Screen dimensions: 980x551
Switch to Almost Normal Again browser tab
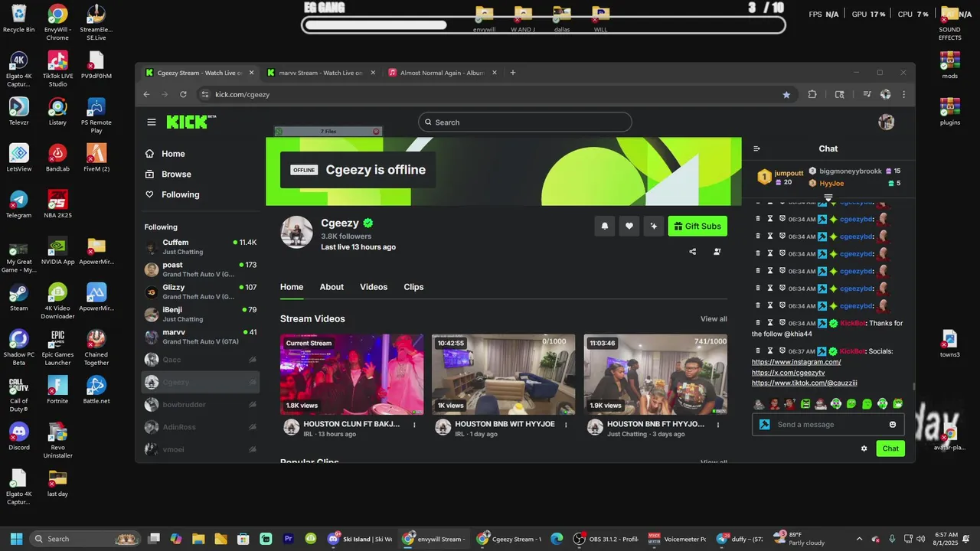[x=443, y=73]
